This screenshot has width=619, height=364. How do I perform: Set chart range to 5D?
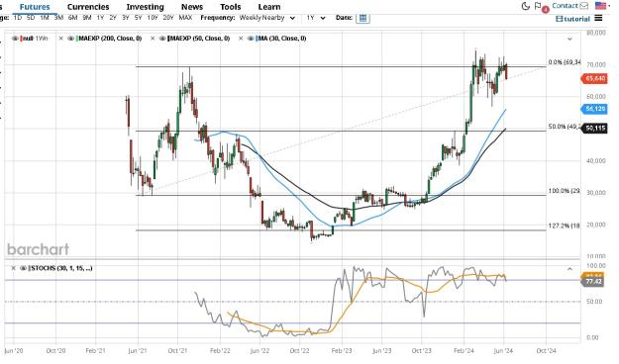31,18
